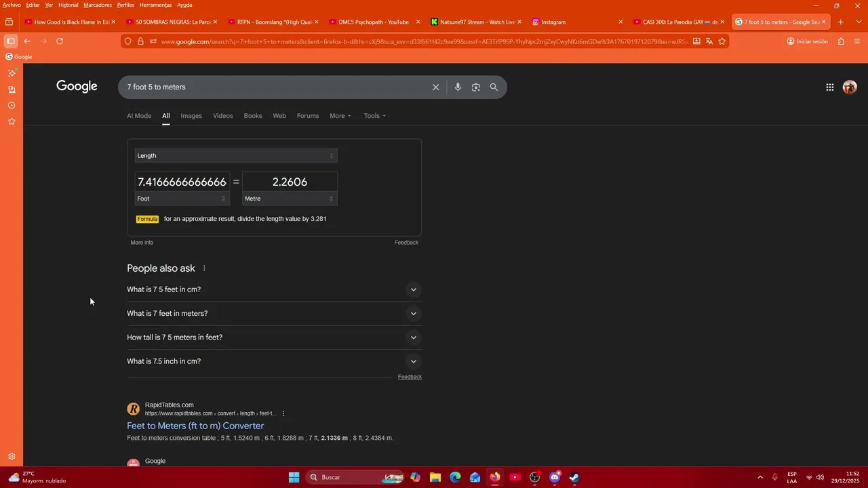Open a new browser tab
This screenshot has height=488, width=868.
[841, 22]
